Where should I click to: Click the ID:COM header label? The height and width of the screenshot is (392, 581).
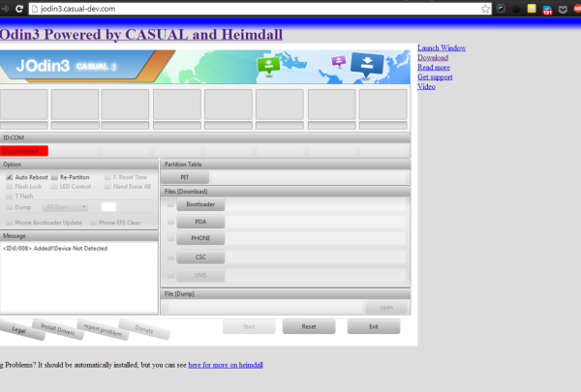point(14,137)
